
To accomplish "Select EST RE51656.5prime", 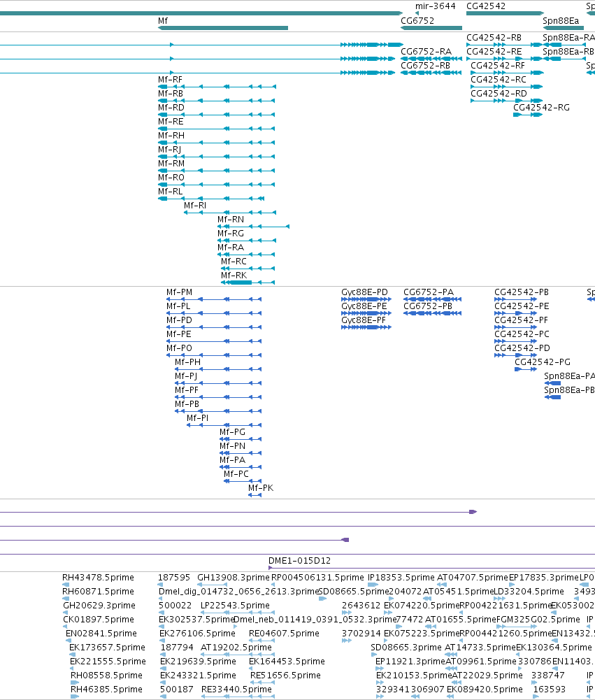I will point(285,676).
